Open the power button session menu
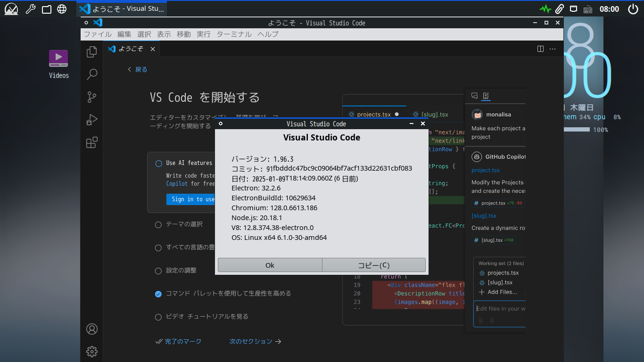 click(x=633, y=8)
